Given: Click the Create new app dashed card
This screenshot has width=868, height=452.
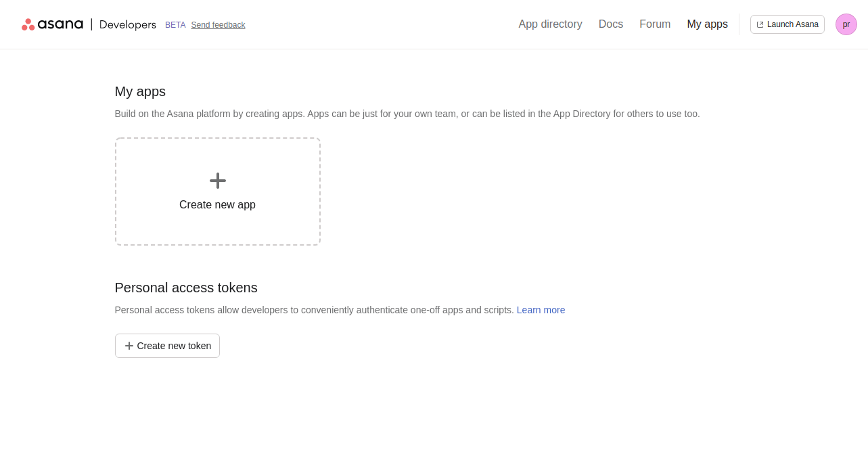Looking at the screenshot, I should [x=217, y=191].
